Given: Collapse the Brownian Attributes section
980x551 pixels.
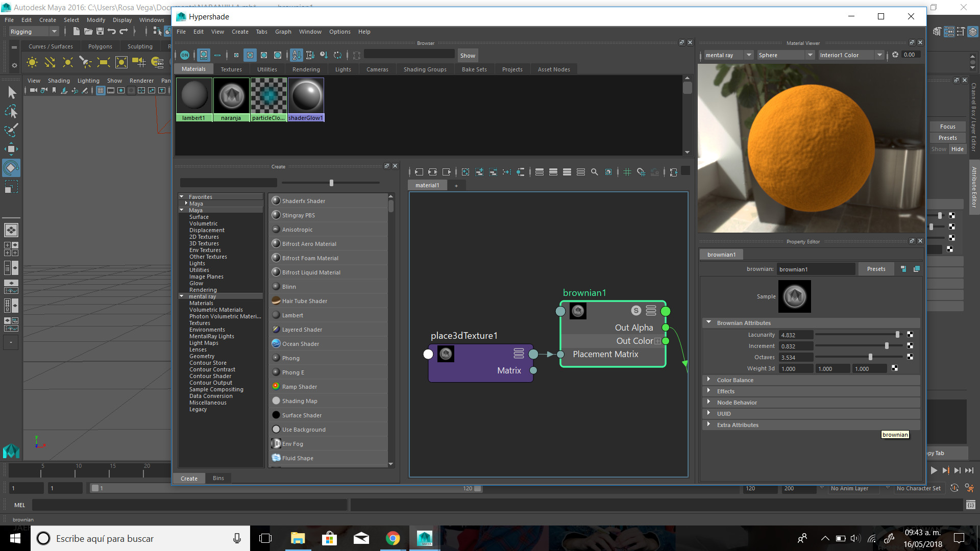Looking at the screenshot, I should 709,323.
